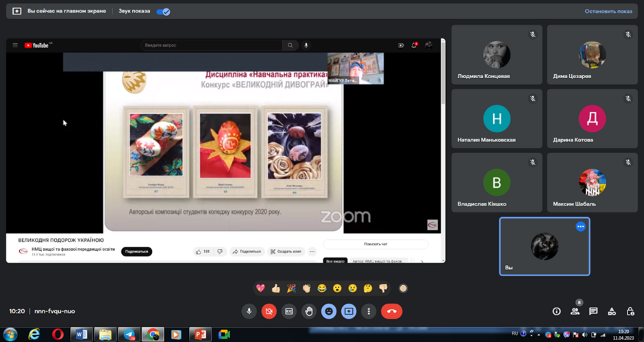Send the party popper reaction

point(291,288)
